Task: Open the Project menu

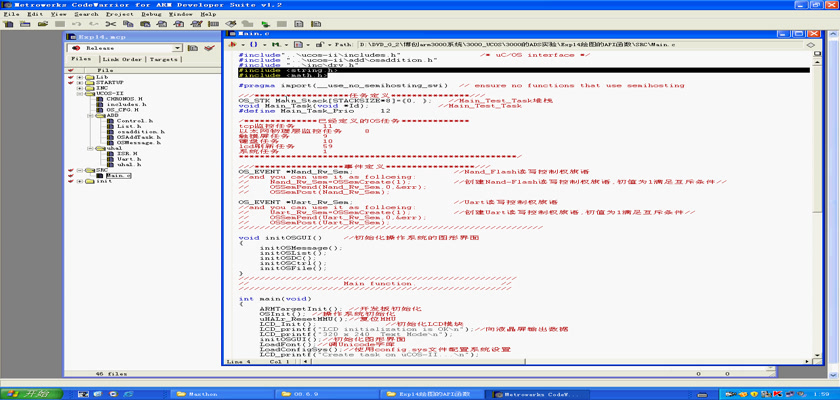Action: tap(120, 14)
